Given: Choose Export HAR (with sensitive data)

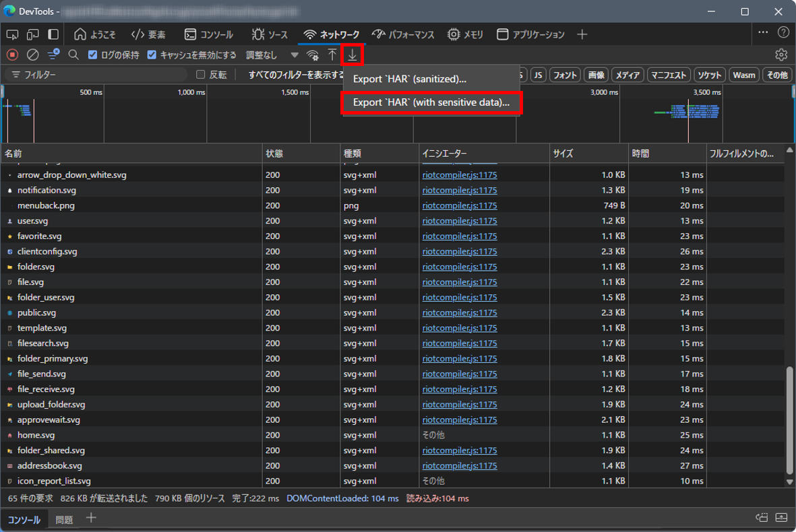Looking at the screenshot, I should coord(431,102).
